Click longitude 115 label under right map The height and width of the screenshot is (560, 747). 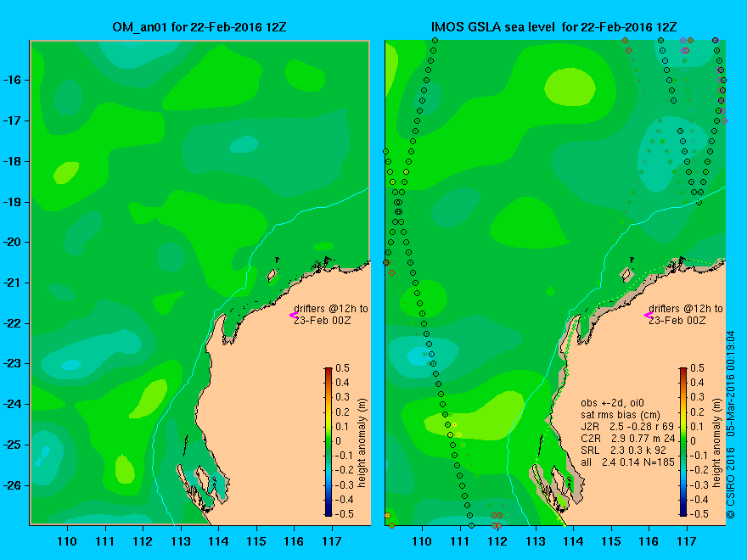coord(611,541)
